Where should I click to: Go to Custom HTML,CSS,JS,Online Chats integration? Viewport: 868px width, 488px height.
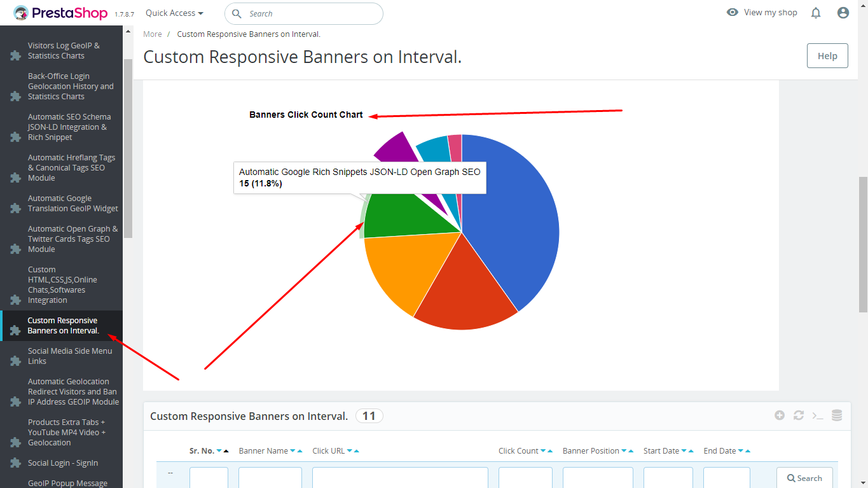click(x=62, y=285)
